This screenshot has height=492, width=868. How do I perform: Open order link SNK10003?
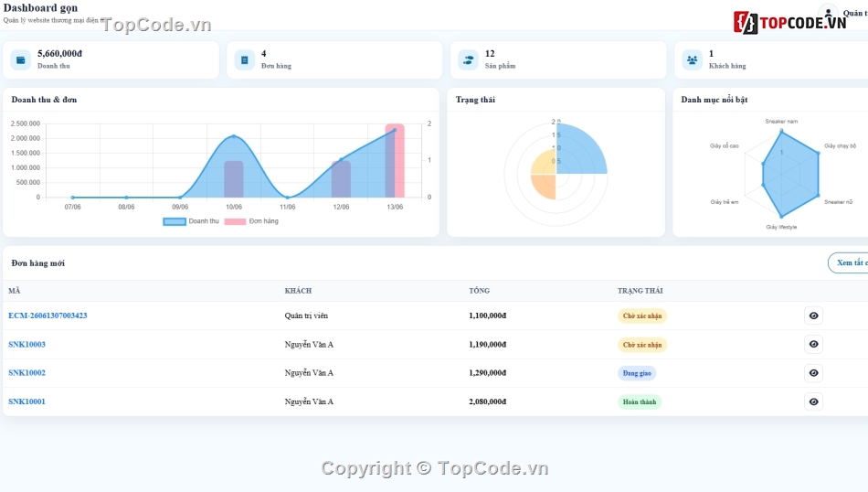click(26, 344)
